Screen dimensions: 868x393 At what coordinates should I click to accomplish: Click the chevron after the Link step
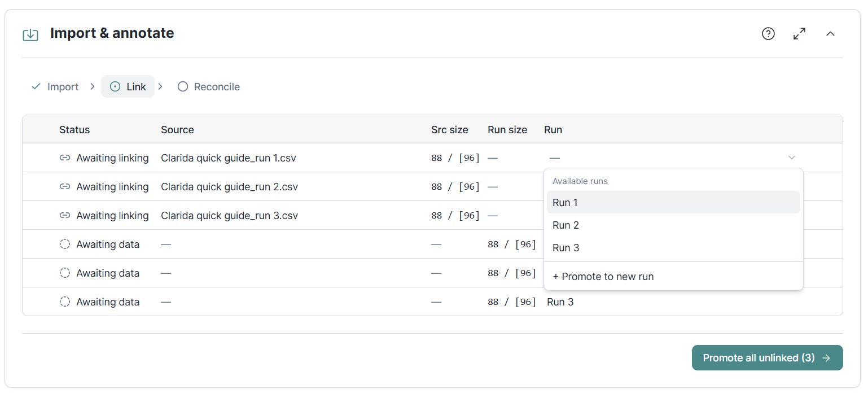(160, 86)
